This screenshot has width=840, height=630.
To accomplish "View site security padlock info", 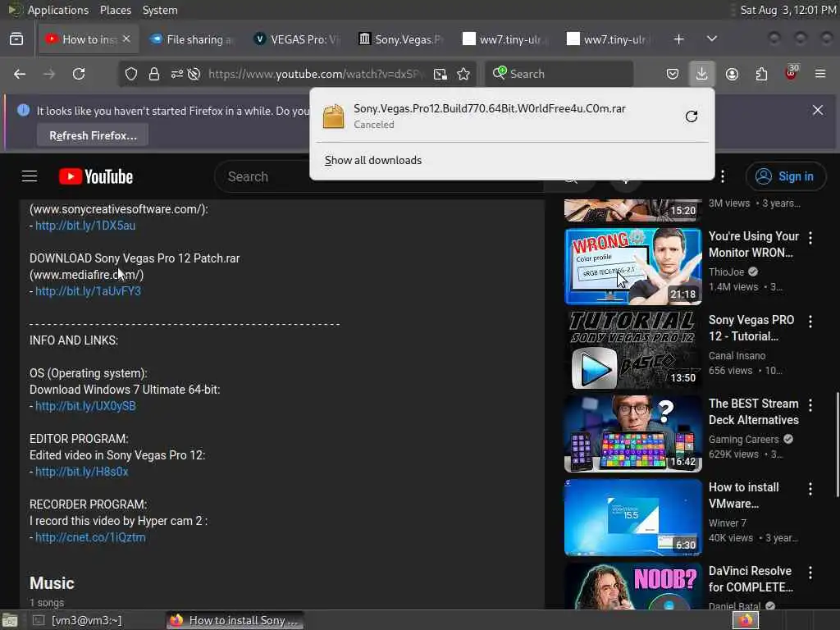I will pyautogui.click(x=154, y=74).
